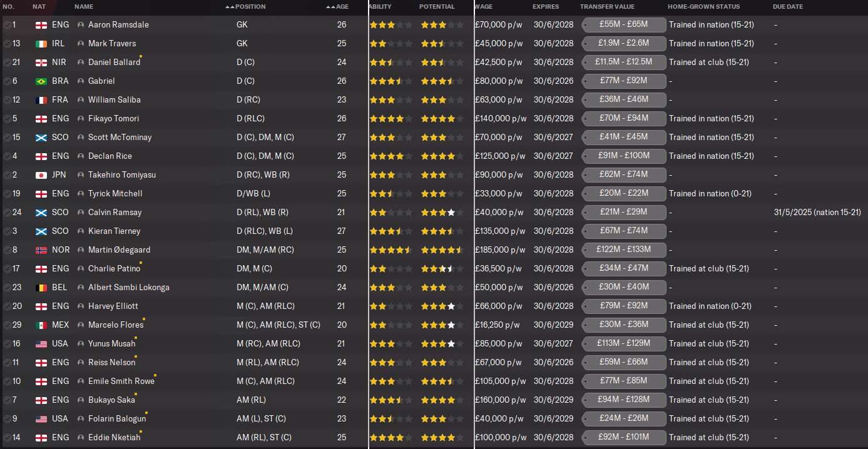Viewport: 868px width, 449px height.
Task: Toggle the selection tick for Declan Rice
Action: [x=7, y=156]
